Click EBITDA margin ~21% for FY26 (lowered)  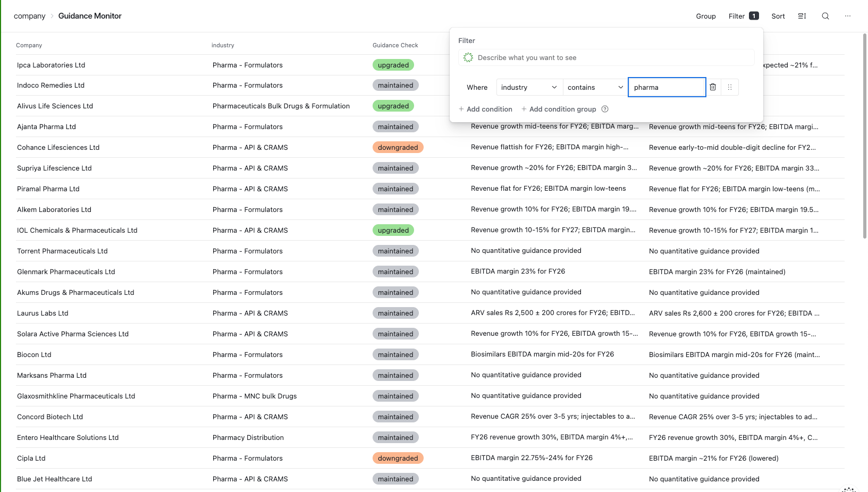point(713,458)
